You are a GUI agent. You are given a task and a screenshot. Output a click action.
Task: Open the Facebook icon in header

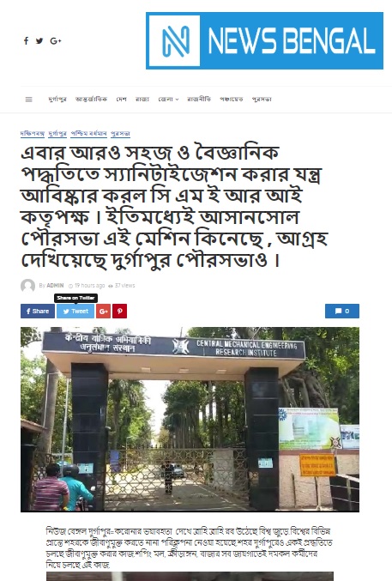click(26, 40)
